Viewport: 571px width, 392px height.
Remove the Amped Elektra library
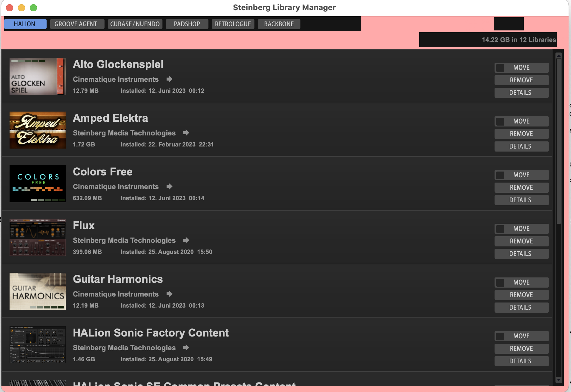coord(521,134)
